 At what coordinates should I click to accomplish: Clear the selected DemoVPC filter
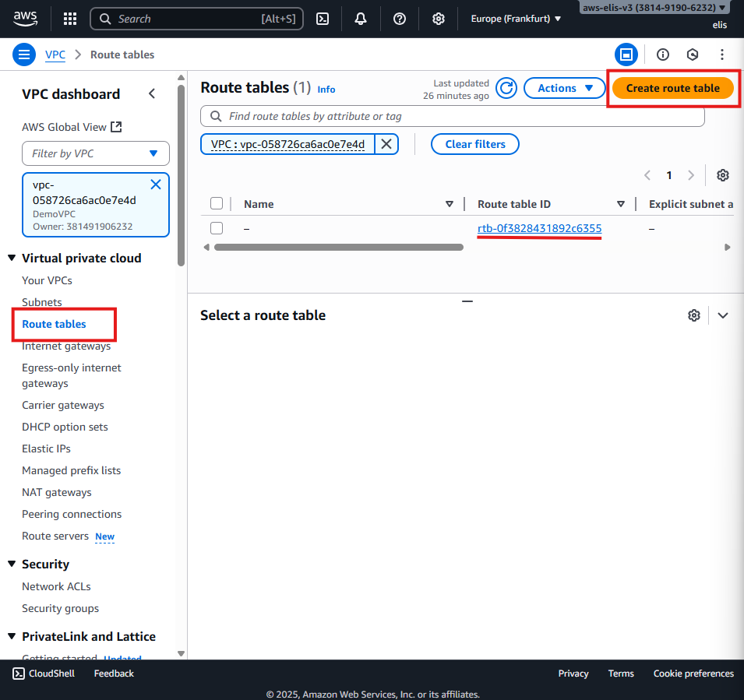click(x=156, y=185)
